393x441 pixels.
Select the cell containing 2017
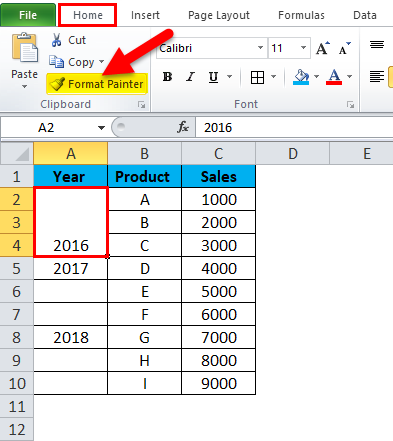coord(71,268)
